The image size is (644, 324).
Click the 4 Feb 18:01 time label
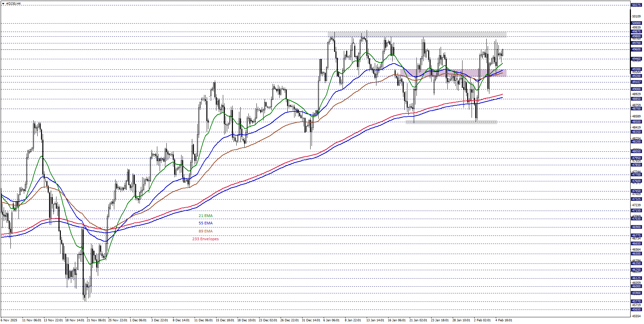504,320
